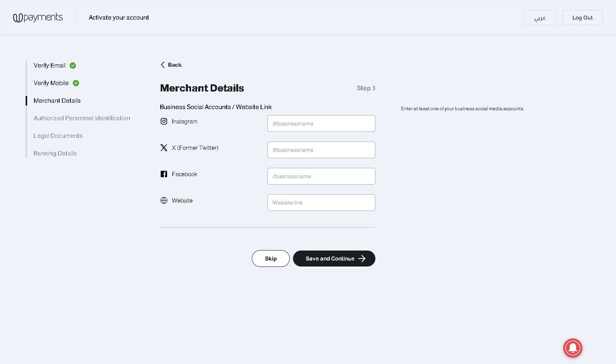Click the Skip button
This screenshot has width=616, height=364.
click(x=271, y=259)
